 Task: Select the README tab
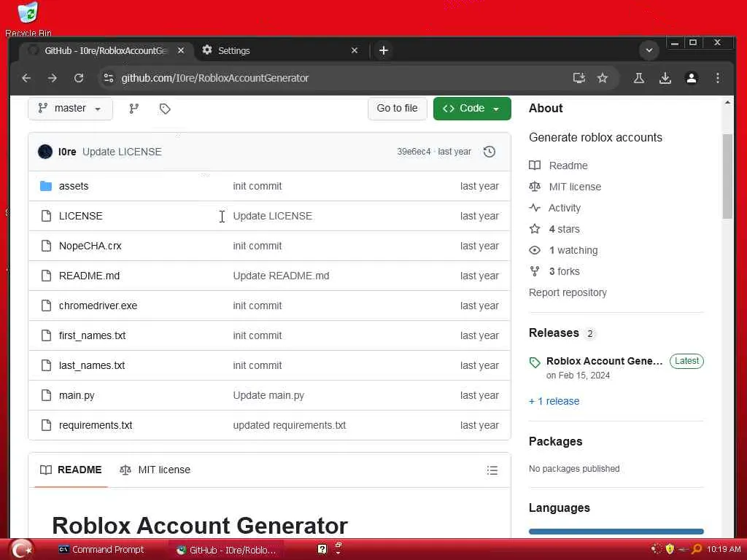(71, 470)
